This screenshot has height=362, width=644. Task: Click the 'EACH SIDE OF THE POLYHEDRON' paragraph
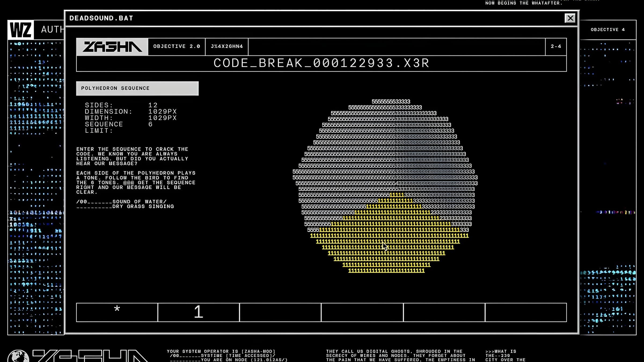(136, 183)
